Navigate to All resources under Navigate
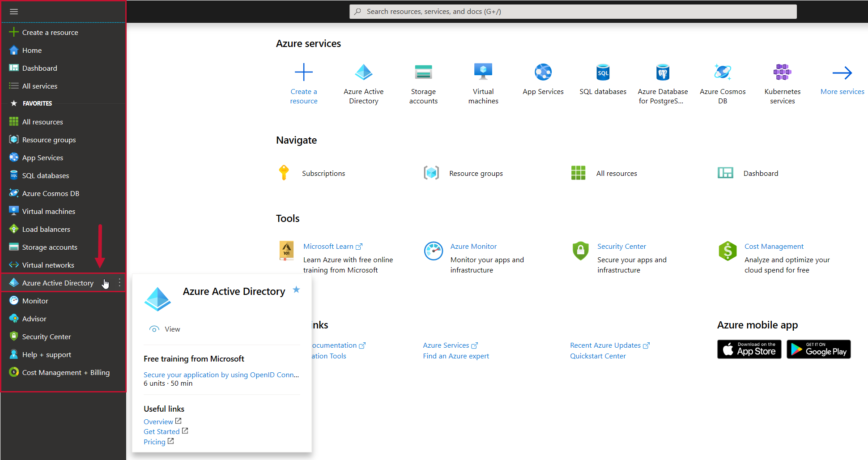 click(x=604, y=173)
